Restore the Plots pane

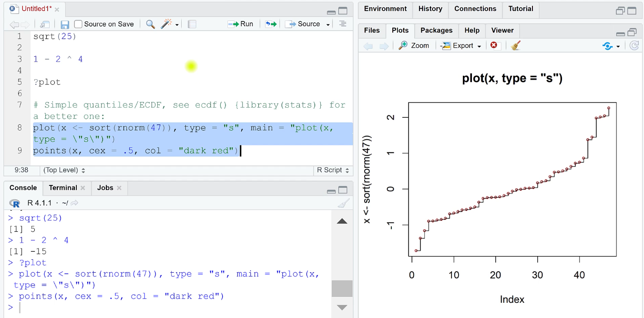pos(632,32)
